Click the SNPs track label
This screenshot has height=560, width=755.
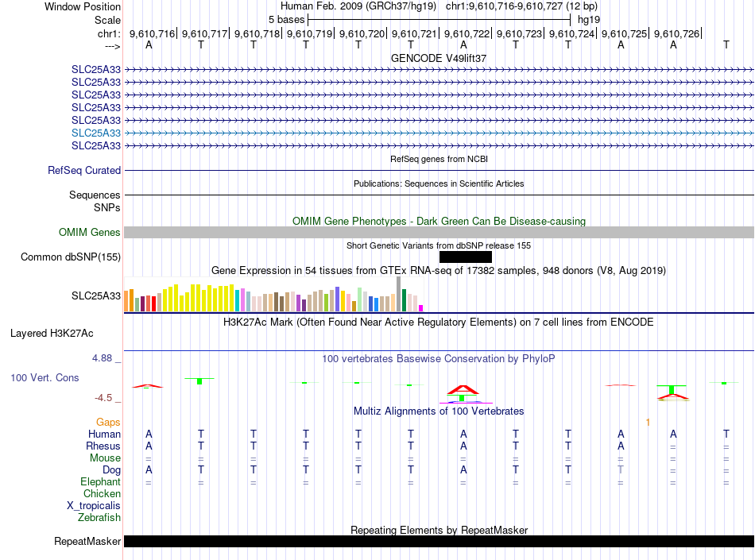pos(107,207)
